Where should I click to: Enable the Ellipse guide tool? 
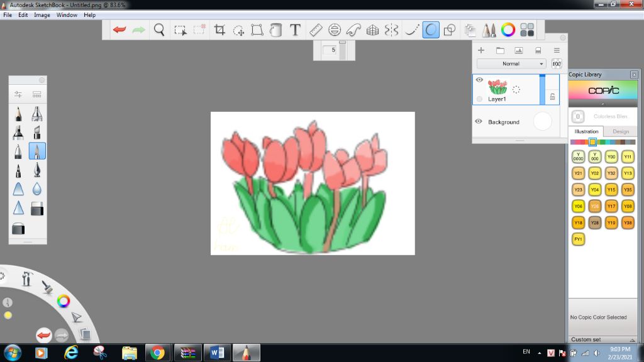(x=335, y=30)
